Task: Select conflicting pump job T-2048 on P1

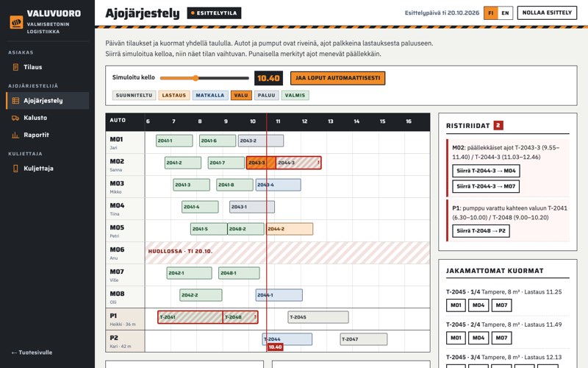Action: pyautogui.click(x=240, y=317)
